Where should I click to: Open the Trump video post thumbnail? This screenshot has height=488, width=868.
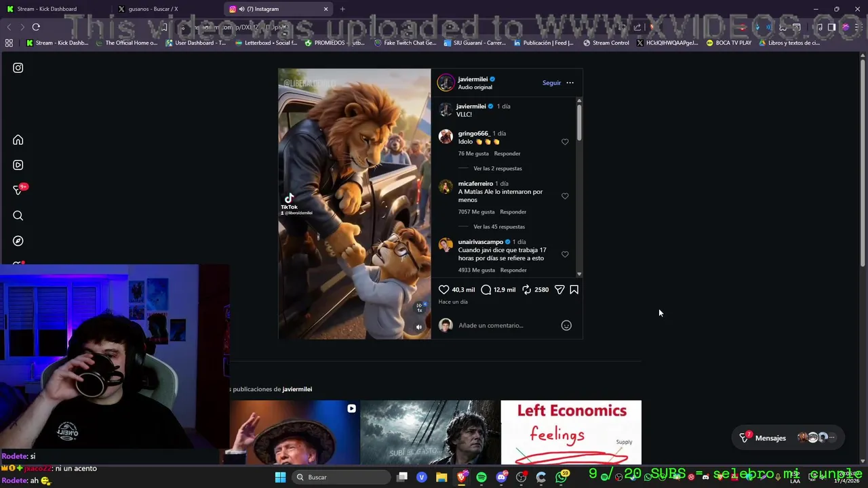(x=294, y=432)
